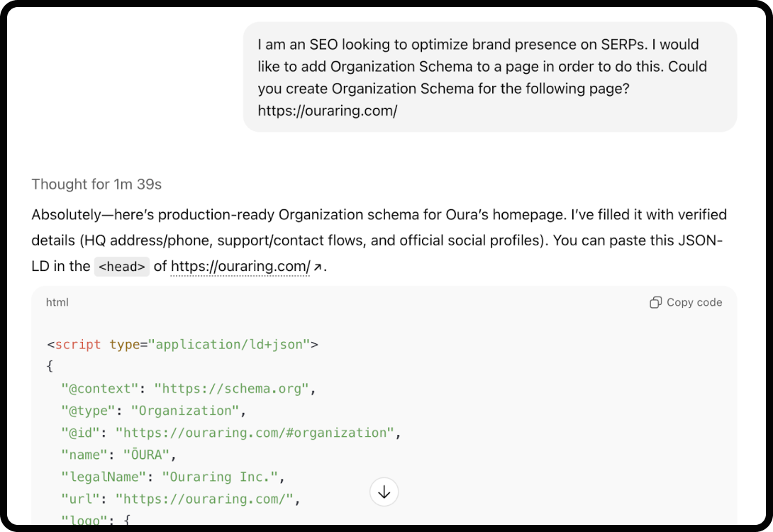Click the "legalName" Ouraring Inc. code line

(x=173, y=477)
